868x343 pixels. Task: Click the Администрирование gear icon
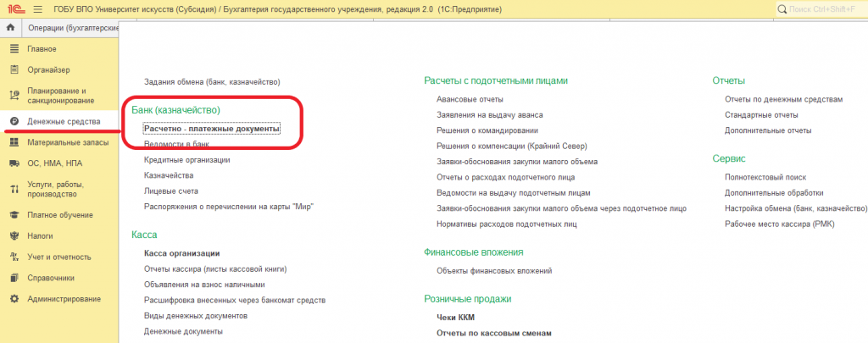[x=15, y=299]
